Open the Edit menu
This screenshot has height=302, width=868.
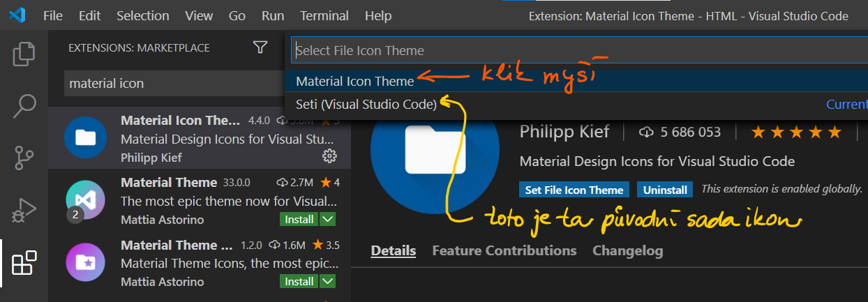click(89, 15)
